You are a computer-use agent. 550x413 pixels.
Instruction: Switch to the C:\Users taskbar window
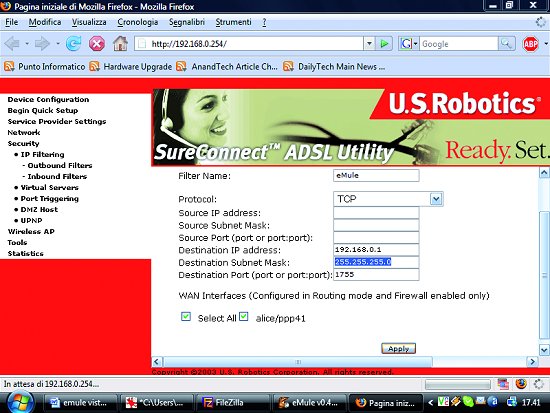[156, 402]
